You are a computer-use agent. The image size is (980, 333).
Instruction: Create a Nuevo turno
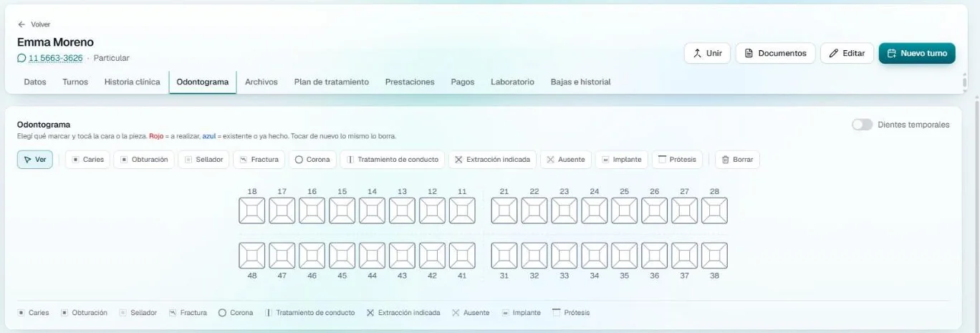point(917,53)
